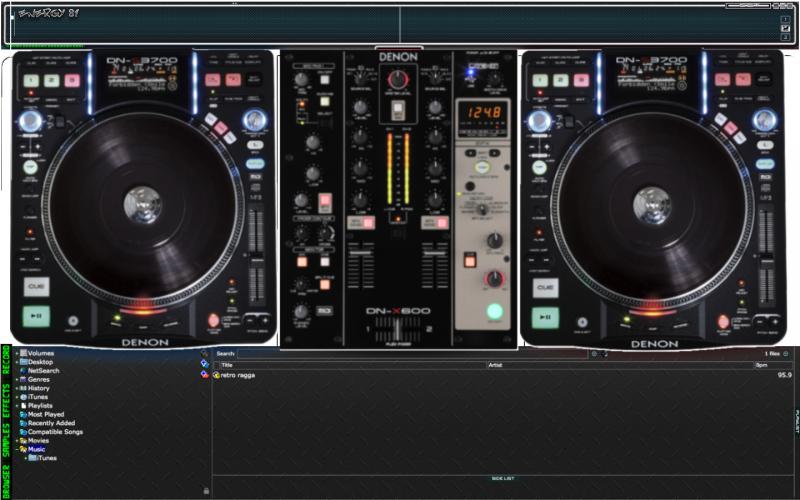Image resolution: width=800 pixels, height=500 pixels.
Task: Select the Genres folder icon
Action: point(23,380)
